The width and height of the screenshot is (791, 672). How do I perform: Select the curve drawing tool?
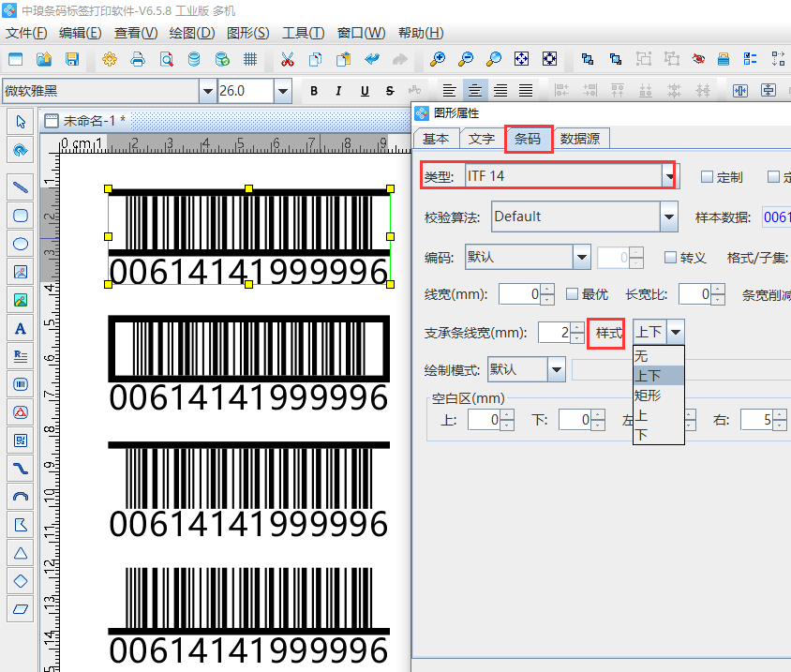(x=21, y=469)
